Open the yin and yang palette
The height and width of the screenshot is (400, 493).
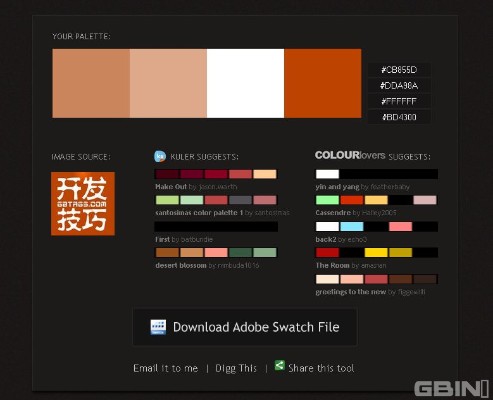337,187
